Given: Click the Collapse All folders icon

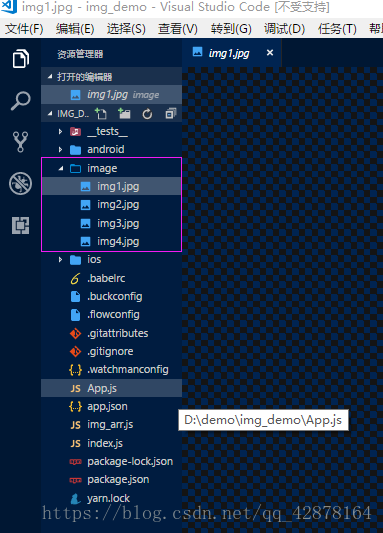Looking at the screenshot, I should point(171,114).
